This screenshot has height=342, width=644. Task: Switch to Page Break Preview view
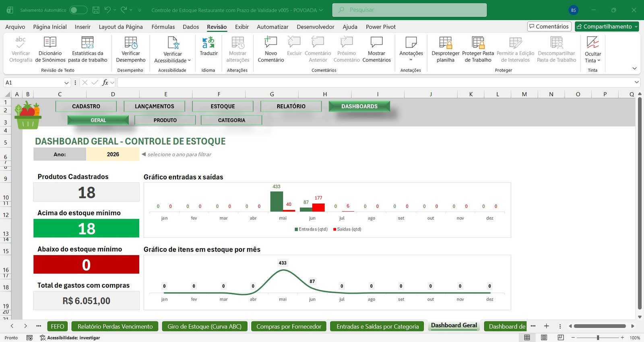click(x=561, y=338)
